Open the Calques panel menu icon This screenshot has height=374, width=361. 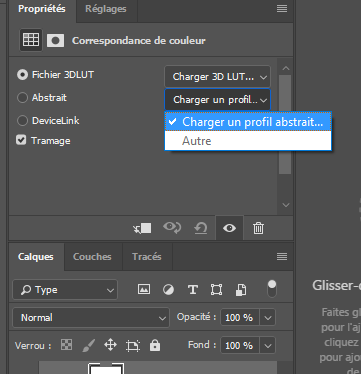[x=282, y=256]
